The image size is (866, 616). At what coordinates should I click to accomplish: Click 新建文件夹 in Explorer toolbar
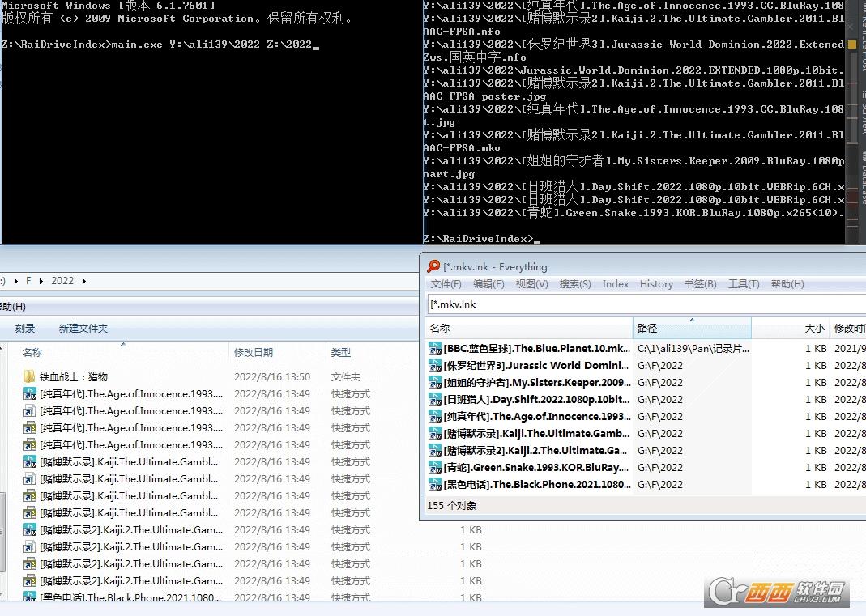pyautogui.click(x=83, y=329)
